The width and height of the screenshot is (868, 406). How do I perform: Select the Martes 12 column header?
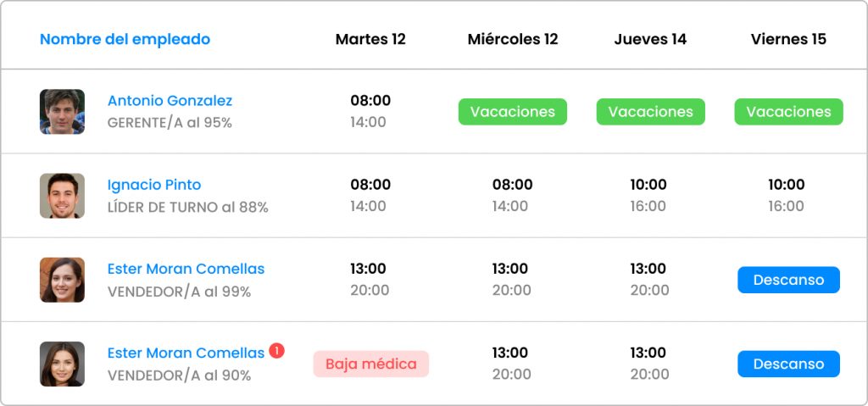point(370,39)
